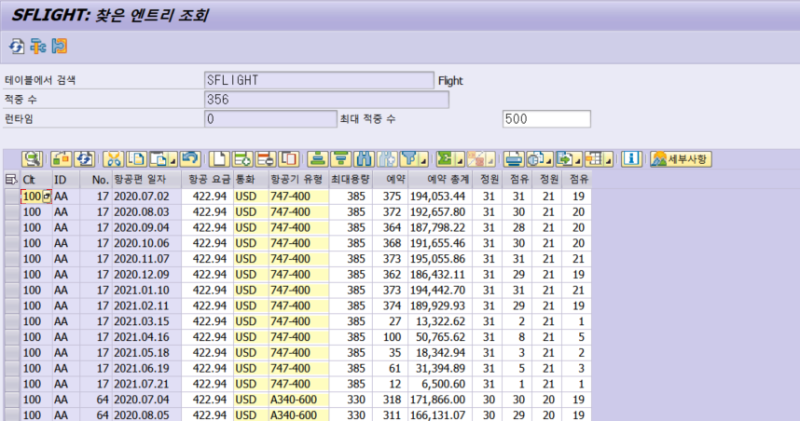Screen dimensions: 800x421
Task: Click the date cell 2020.11.07
Action: (147, 259)
